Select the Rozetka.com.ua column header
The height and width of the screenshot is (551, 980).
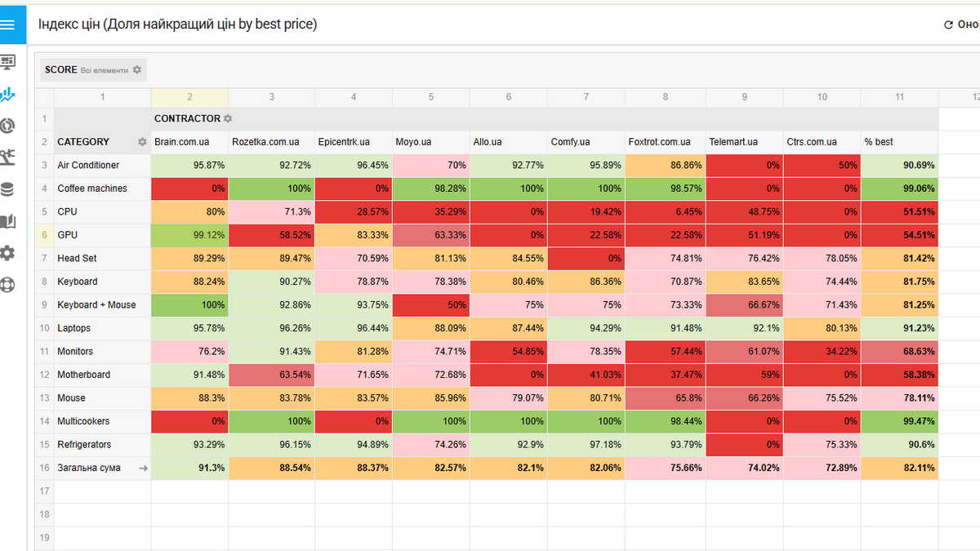tap(265, 142)
